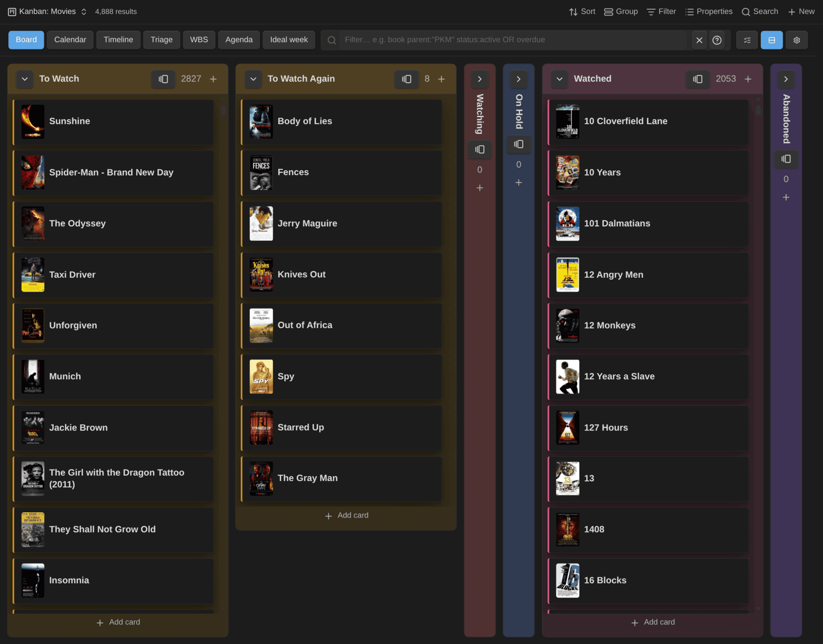The image size is (823, 644).
Task: Switch to the Triage tab
Action: tap(162, 40)
